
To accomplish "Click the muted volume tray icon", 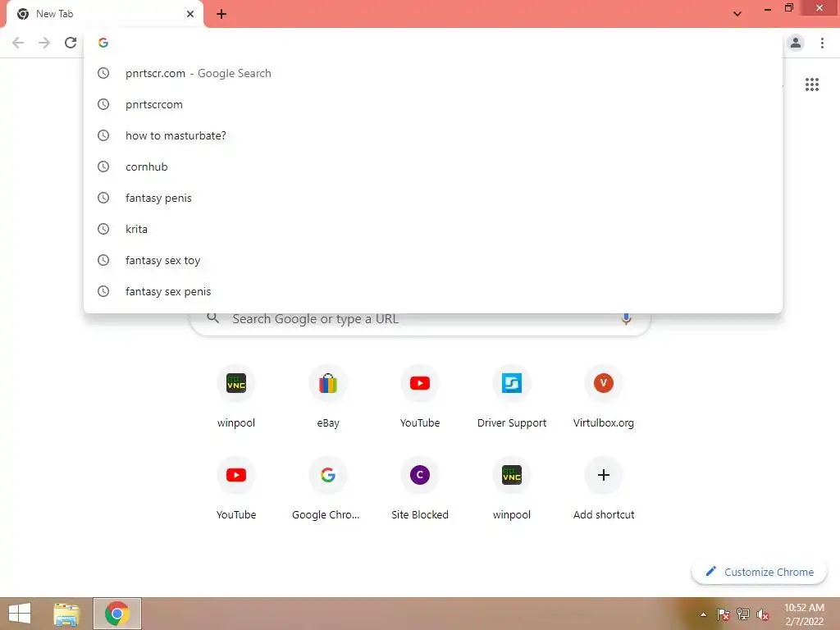I will point(763,614).
